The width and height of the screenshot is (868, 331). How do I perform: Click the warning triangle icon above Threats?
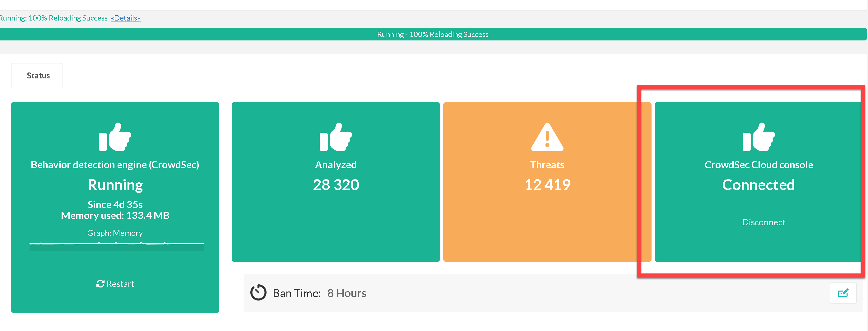tap(547, 137)
